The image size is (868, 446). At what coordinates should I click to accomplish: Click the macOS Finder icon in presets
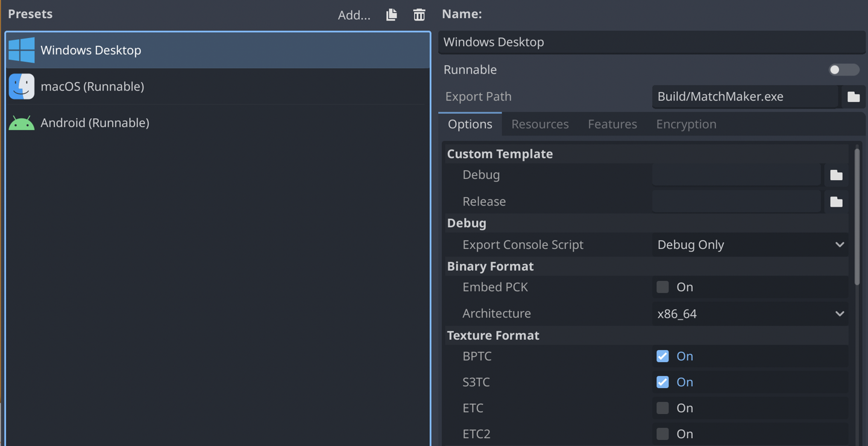coord(22,86)
